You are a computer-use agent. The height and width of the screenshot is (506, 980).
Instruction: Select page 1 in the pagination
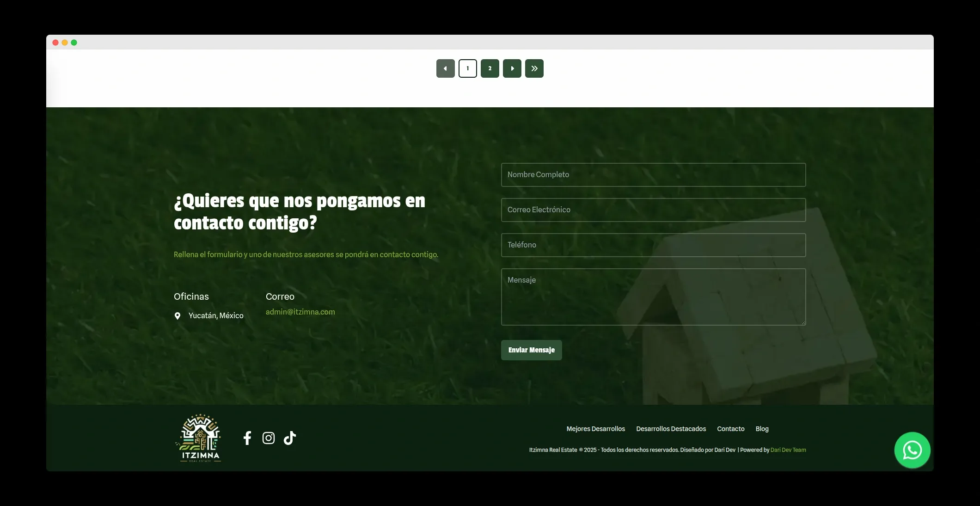[x=467, y=68]
